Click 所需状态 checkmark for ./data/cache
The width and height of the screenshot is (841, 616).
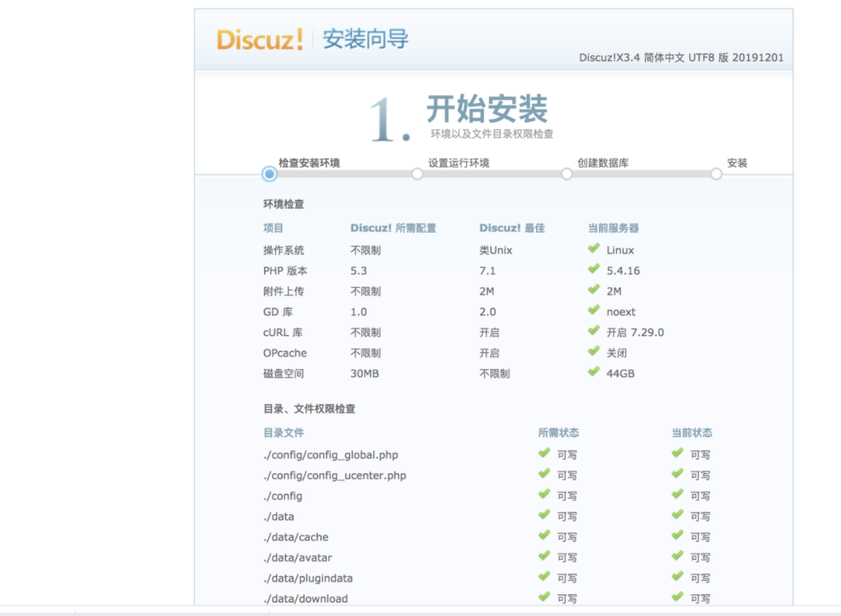[x=544, y=535]
